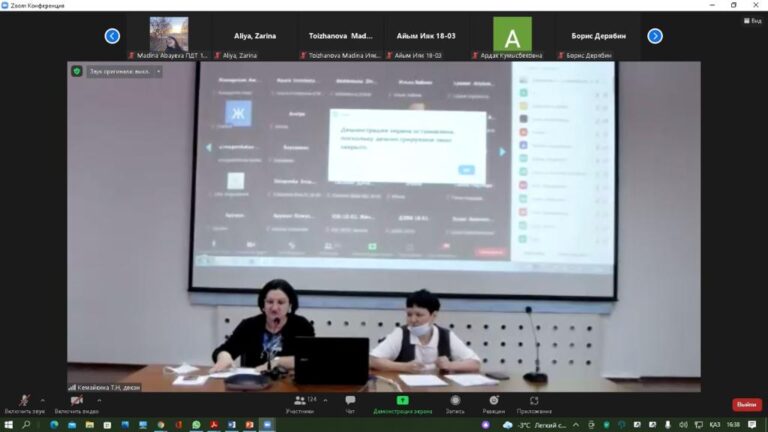Viewport: 768px width, 432px height.
Task: Expand audio options arrow beside microphone
Action: coord(42,400)
